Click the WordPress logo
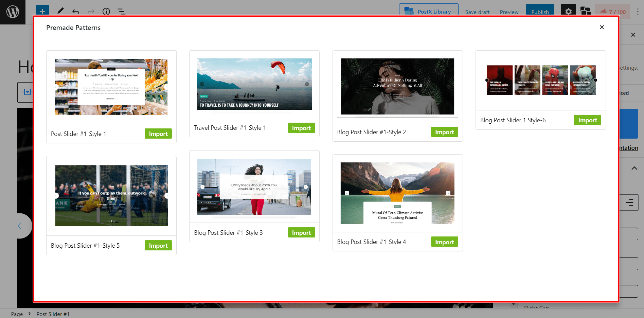The height and width of the screenshot is (318, 644). (x=13, y=12)
